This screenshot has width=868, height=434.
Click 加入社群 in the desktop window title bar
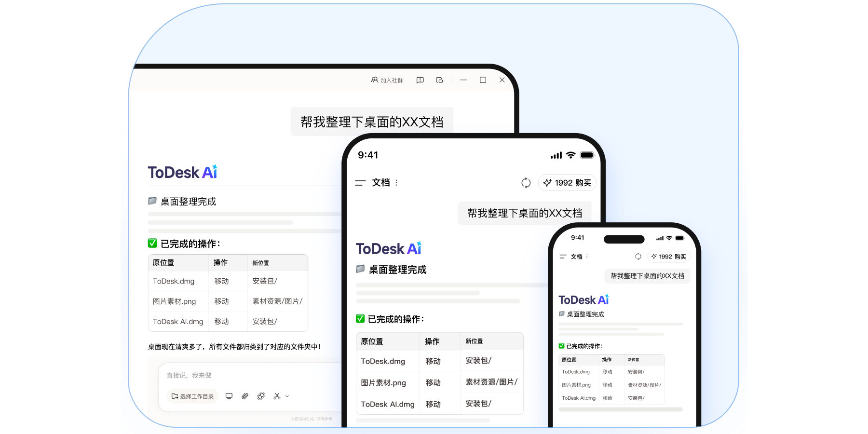387,80
